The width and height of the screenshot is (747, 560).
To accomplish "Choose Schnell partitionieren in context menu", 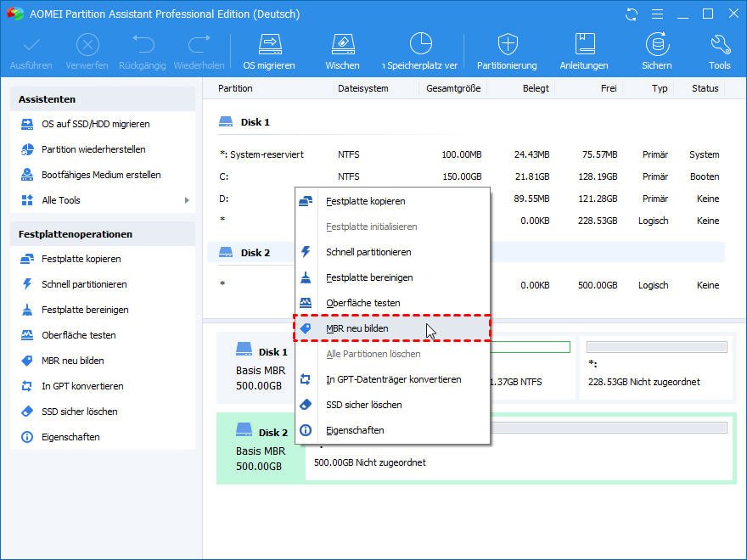I will point(392,252).
